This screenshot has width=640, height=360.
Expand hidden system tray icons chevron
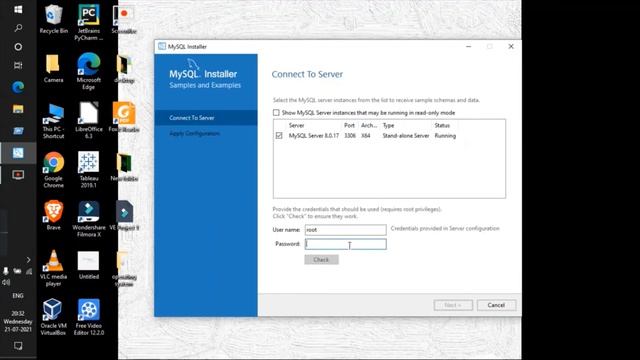coord(28,260)
